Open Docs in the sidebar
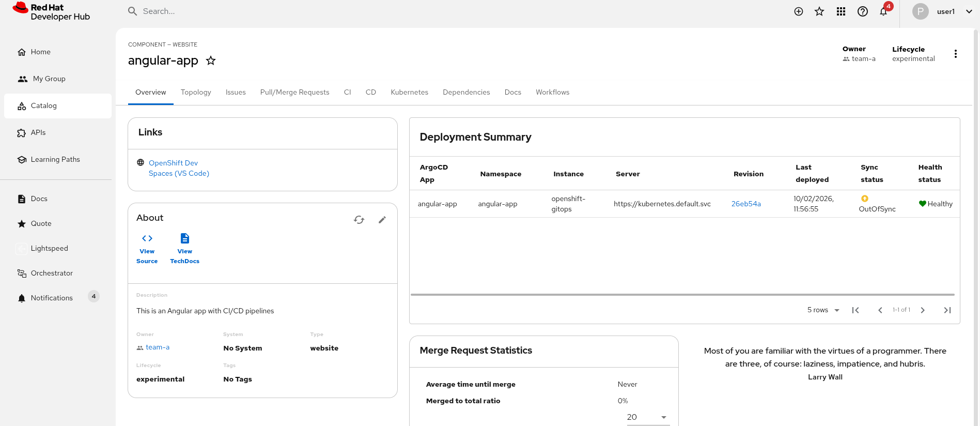Screen dimensions: 980x426 pyautogui.click(x=58, y=199)
